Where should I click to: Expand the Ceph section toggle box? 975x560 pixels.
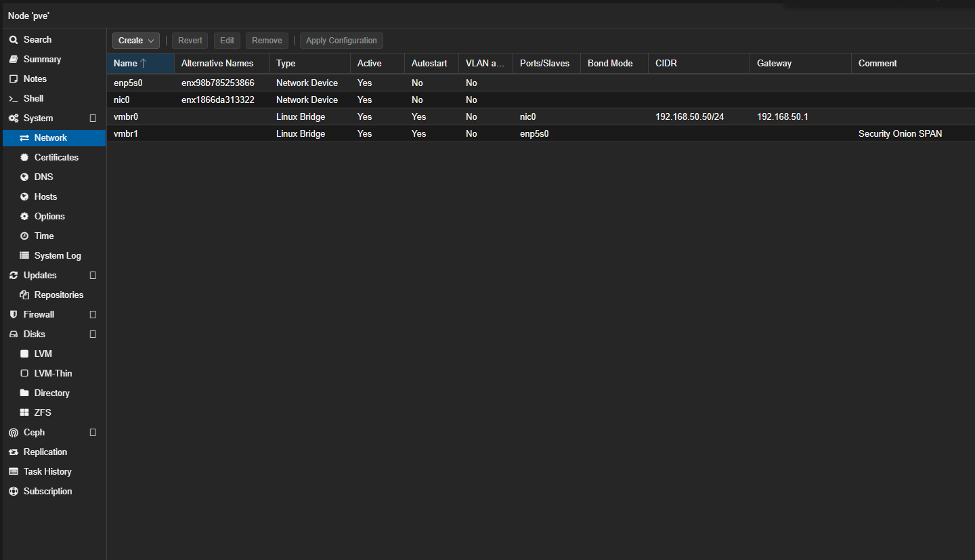coord(93,433)
